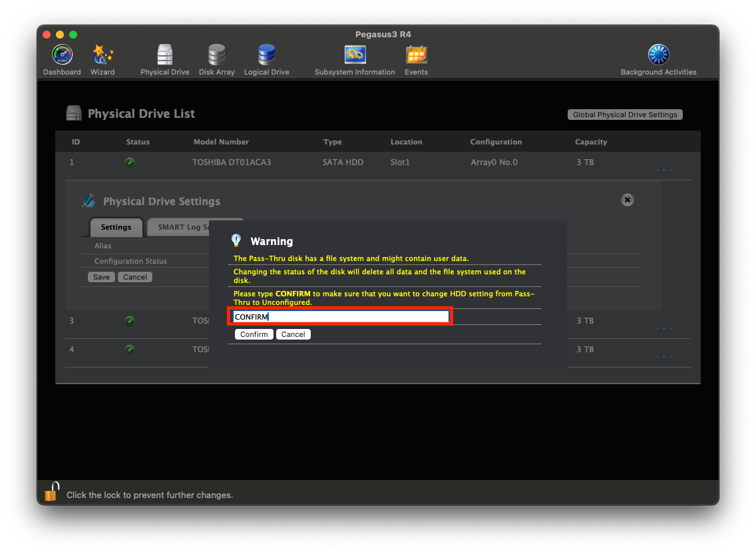Viewport: 756px width, 554px height.
Task: Click the 3 TB capacity of drive 3
Action: pyautogui.click(x=586, y=320)
